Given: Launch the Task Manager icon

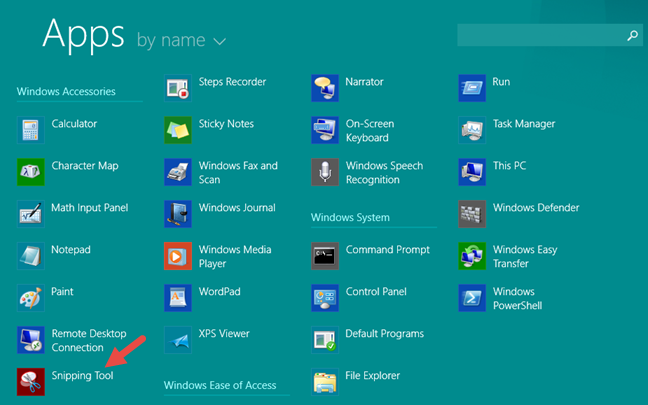Looking at the screenshot, I should (x=472, y=130).
